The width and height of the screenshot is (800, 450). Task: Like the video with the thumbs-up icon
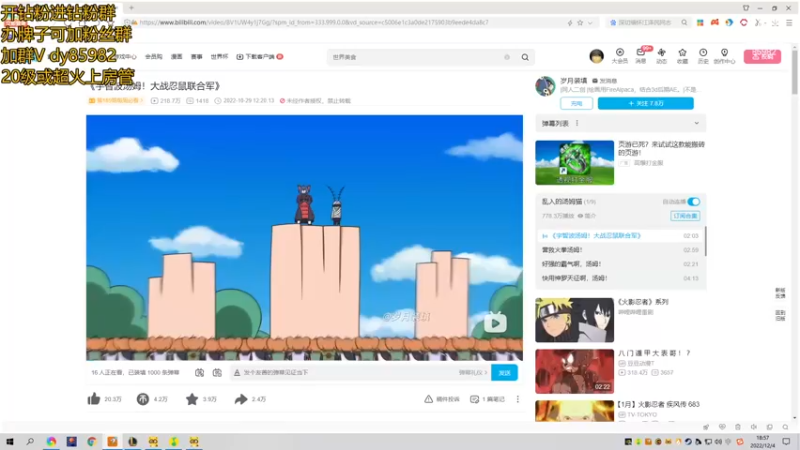[94, 399]
